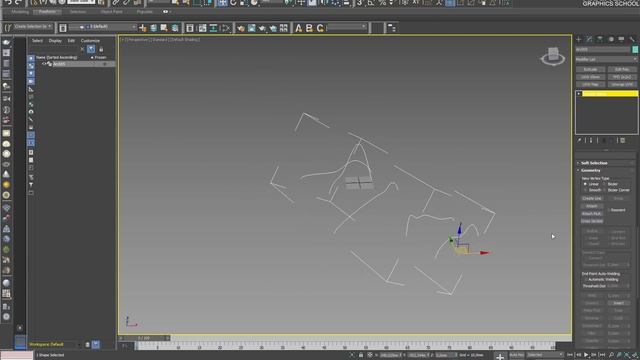Open the Customize menu in Scene Explorer
Screen dimensions: 640x360
[x=90, y=41]
